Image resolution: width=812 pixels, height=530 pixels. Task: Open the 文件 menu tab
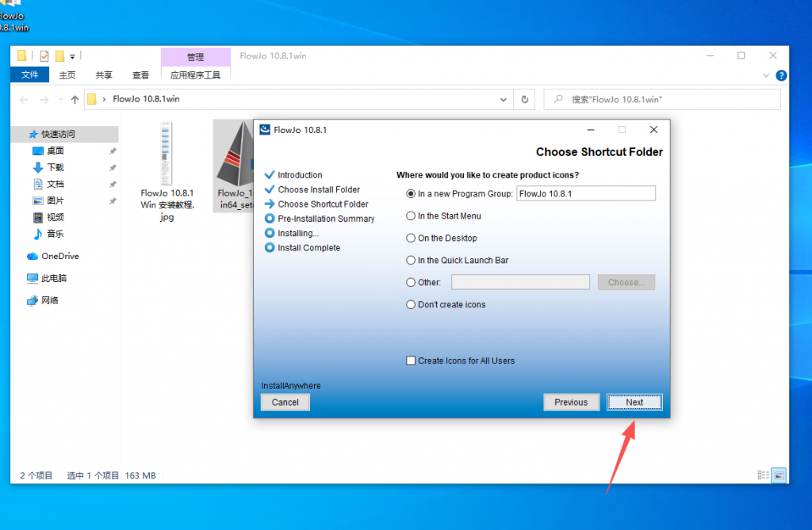point(30,75)
